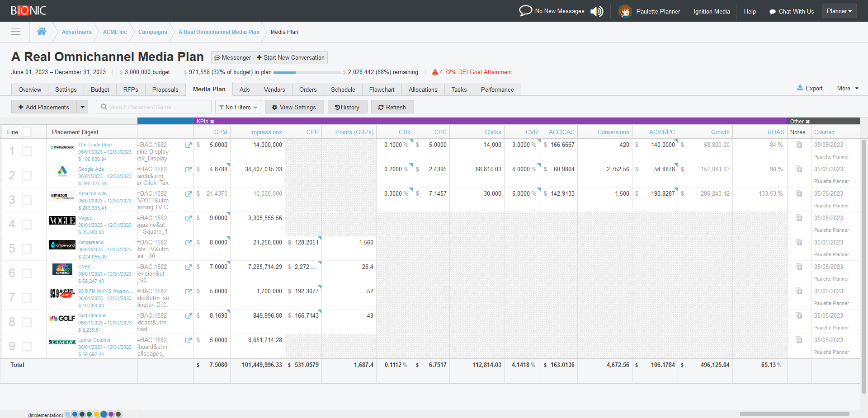Image resolution: width=868 pixels, height=418 pixels.
Task: Start New Conversation
Action: point(291,57)
